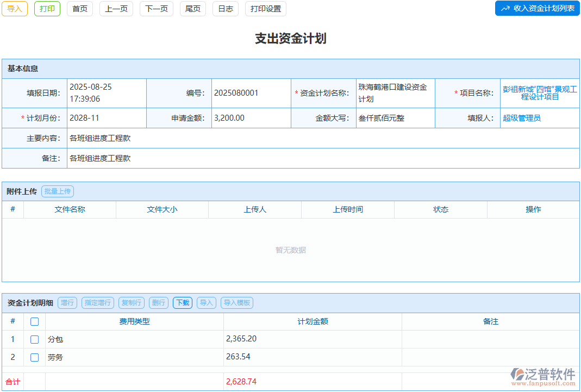
Task: Open 打印设置 print settings
Action: coord(265,9)
